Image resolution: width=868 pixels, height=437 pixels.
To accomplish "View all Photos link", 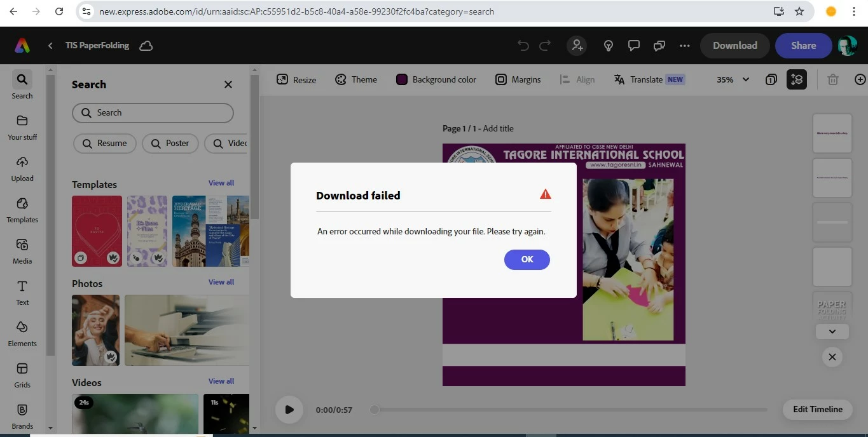I will (x=221, y=282).
